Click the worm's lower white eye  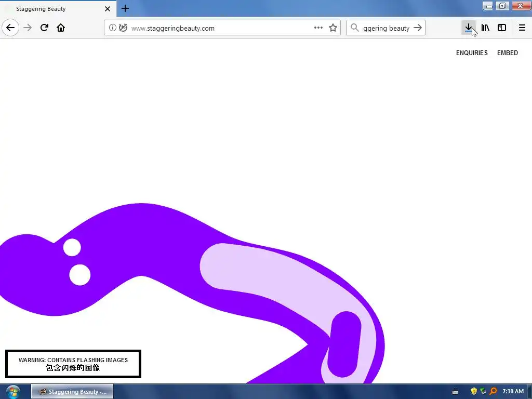click(79, 275)
